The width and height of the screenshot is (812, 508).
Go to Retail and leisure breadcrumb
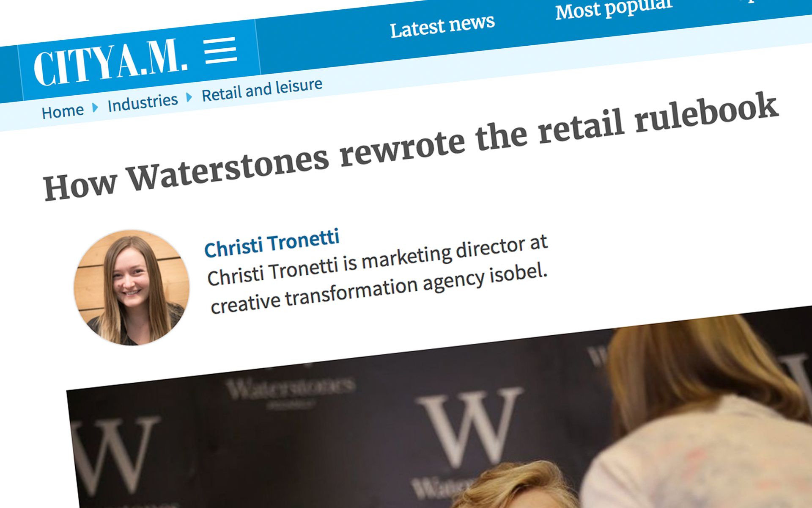pos(262,90)
